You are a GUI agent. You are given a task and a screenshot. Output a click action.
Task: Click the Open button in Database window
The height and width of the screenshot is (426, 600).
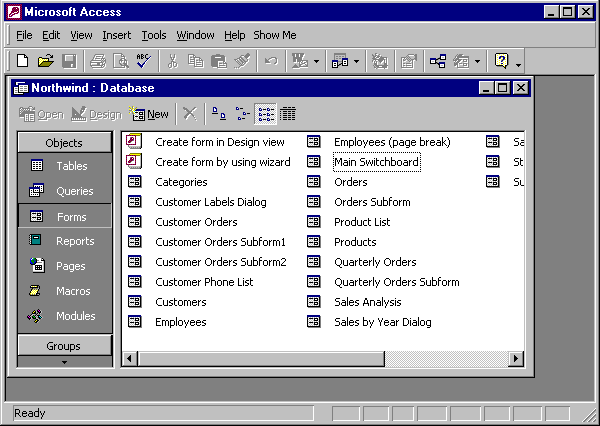[41, 114]
